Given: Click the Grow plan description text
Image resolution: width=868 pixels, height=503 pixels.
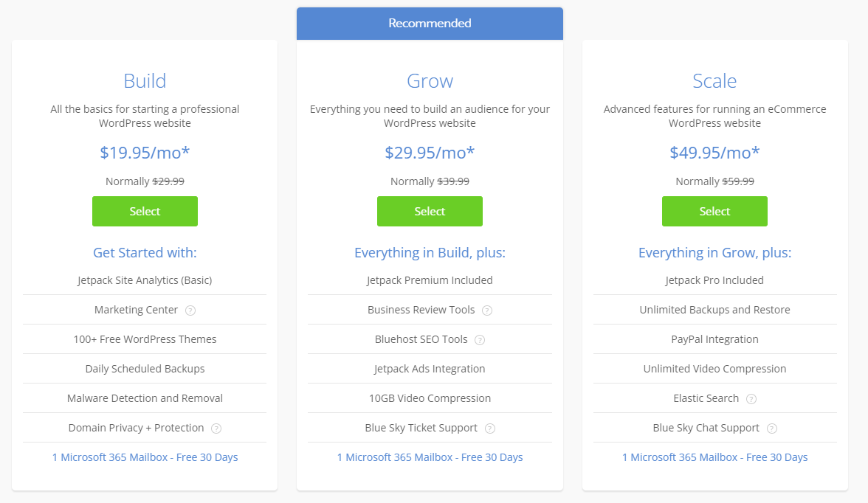Looking at the screenshot, I should [x=430, y=117].
